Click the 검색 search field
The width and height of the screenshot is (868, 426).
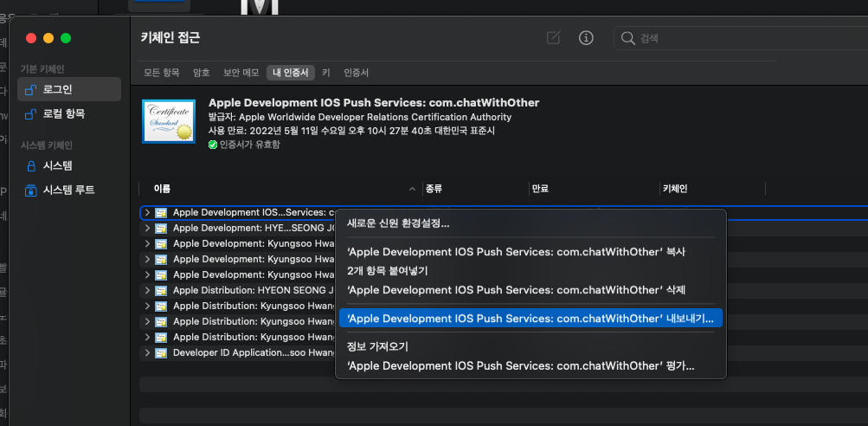click(741, 38)
